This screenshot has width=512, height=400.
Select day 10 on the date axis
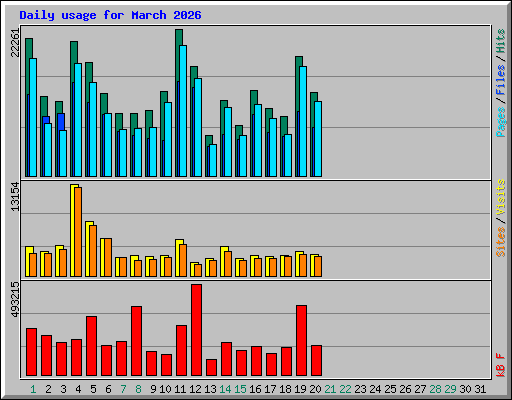tap(165, 389)
